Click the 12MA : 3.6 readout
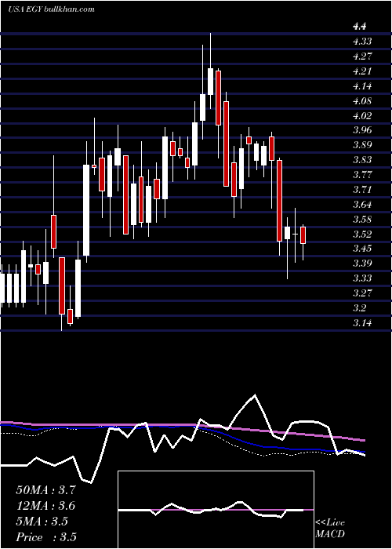This screenshot has height=549, width=392. (x=45, y=506)
